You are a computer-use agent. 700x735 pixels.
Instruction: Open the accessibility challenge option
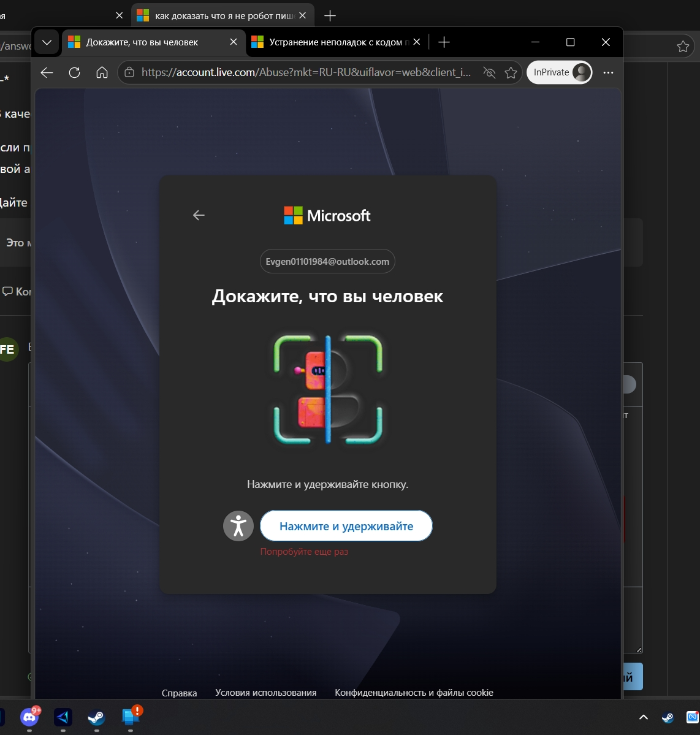238,526
